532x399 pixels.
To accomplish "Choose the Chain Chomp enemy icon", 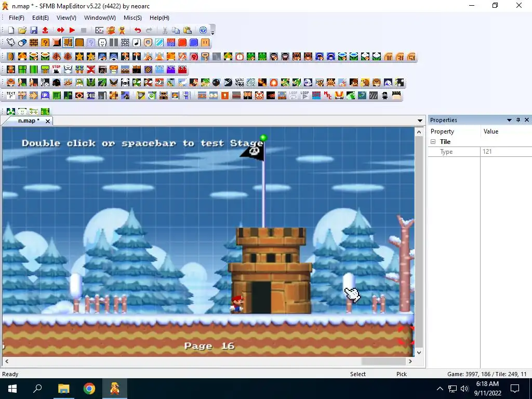I will [228, 83].
